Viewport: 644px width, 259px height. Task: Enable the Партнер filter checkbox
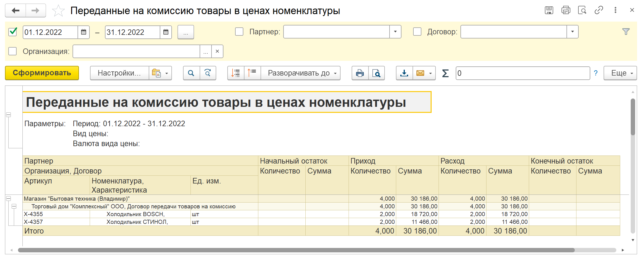coord(239,32)
